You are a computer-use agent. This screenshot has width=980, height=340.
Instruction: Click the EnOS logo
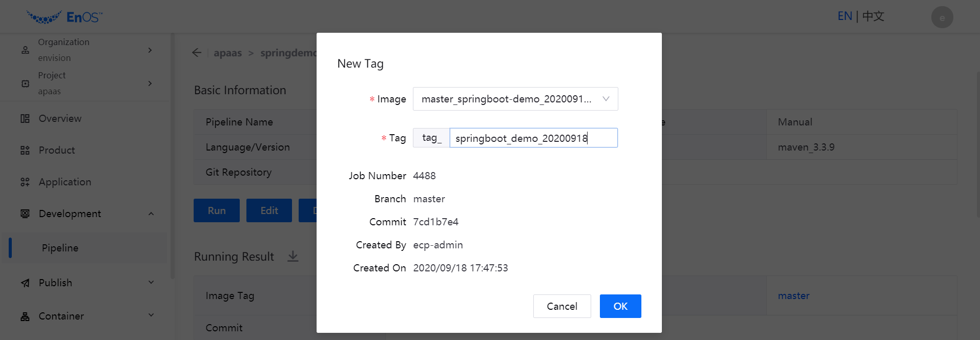coord(65,17)
